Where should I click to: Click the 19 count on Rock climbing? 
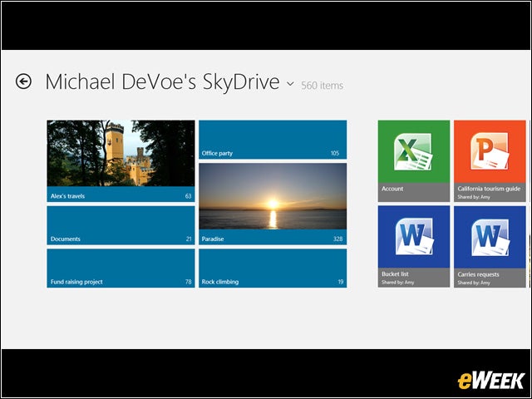(341, 282)
